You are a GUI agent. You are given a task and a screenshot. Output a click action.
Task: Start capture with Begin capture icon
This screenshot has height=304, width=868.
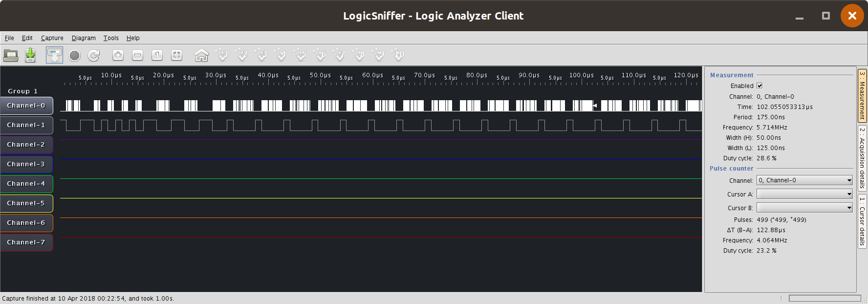pos(54,55)
